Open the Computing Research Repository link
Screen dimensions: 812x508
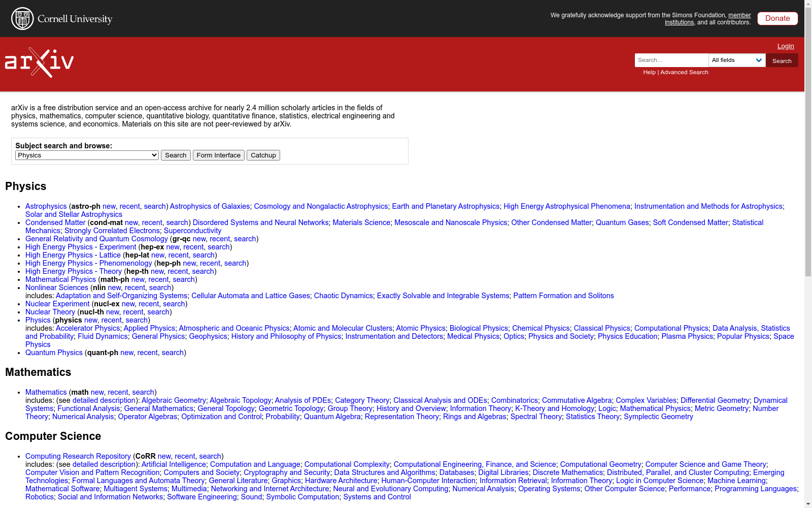pos(78,456)
